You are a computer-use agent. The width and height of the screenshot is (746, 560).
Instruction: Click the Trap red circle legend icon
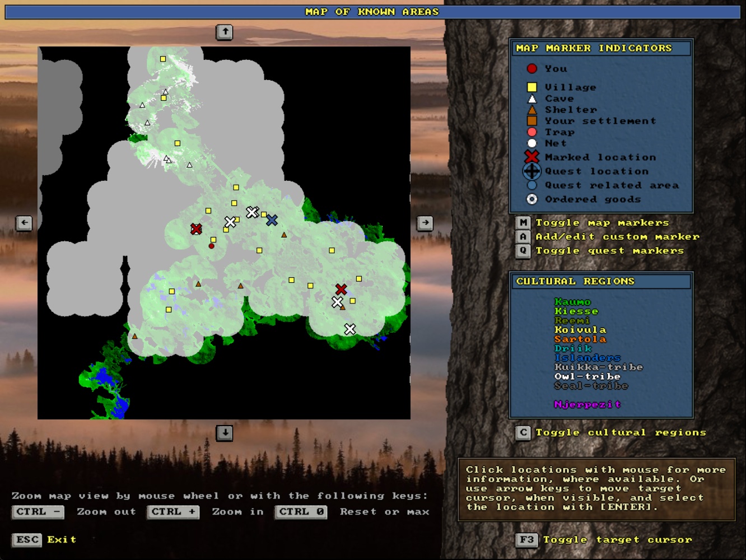532,132
